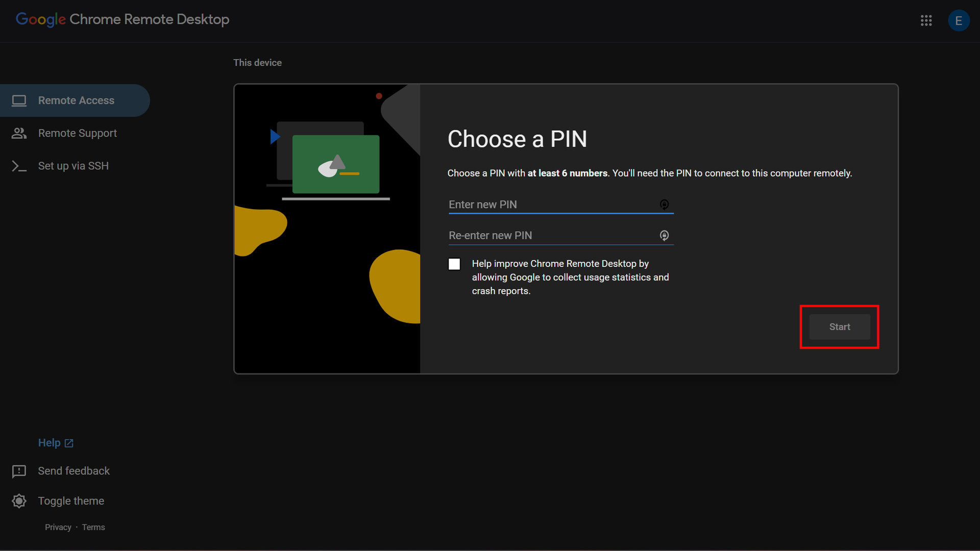Select the Remote Access sidebar item
The image size is (980, 551).
tap(76, 101)
